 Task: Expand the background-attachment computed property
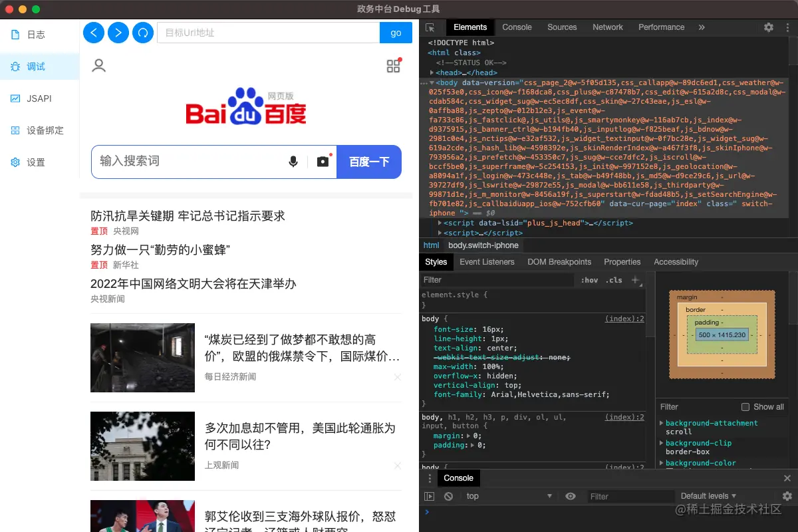coord(661,423)
